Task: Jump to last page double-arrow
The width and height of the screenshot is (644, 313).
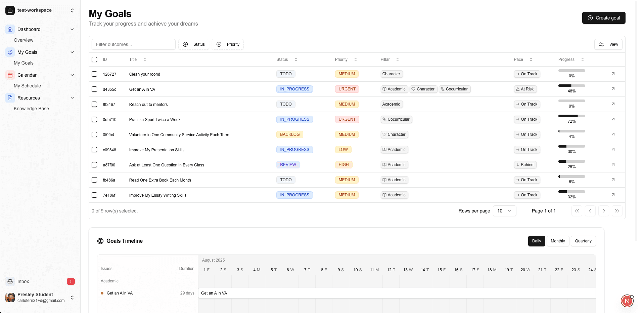Action: coord(617,211)
